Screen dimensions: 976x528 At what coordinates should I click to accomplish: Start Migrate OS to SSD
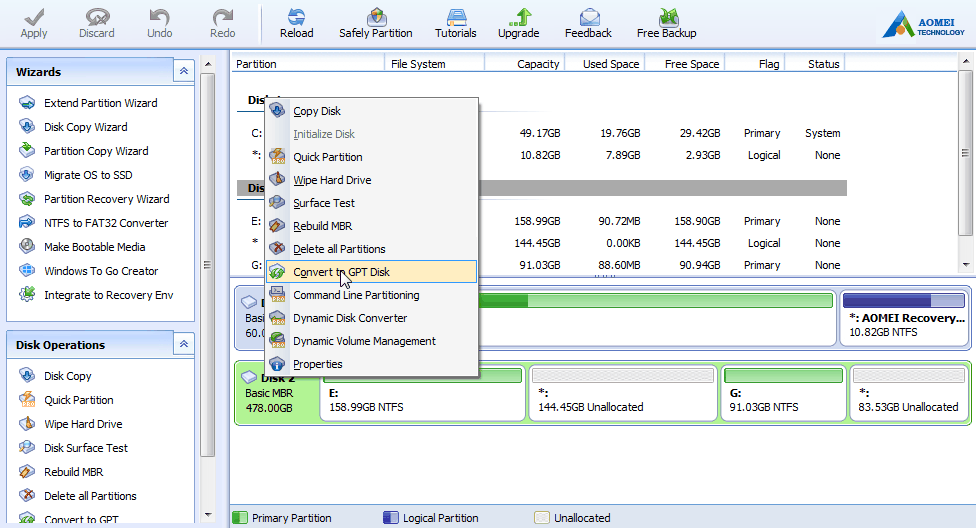point(88,175)
